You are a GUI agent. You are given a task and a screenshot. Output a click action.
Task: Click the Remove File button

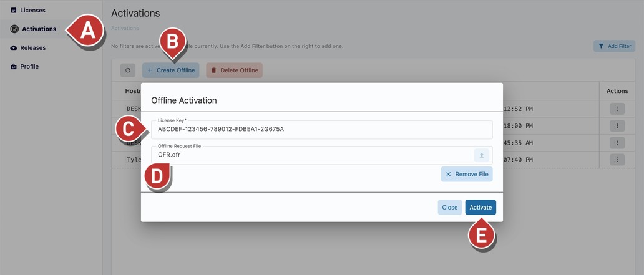click(x=467, y=174)
